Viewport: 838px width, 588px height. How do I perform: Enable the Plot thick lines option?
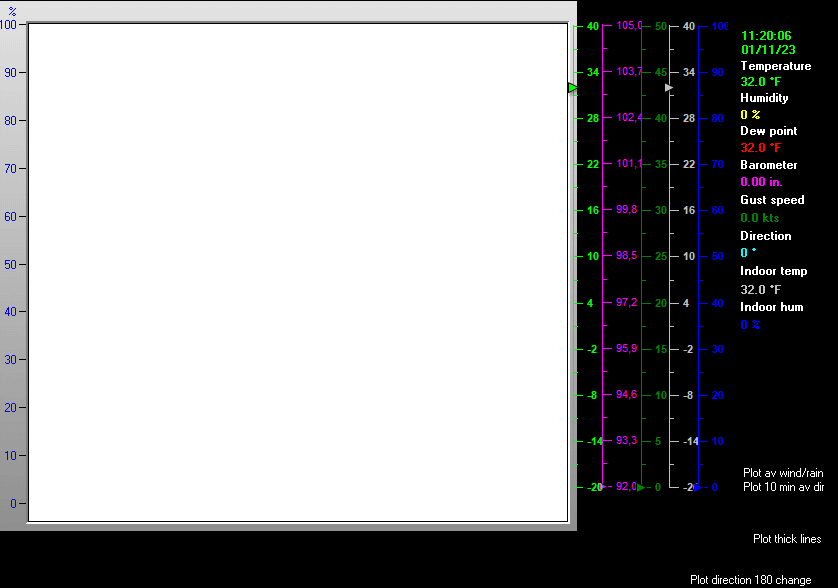coord(787,539)
